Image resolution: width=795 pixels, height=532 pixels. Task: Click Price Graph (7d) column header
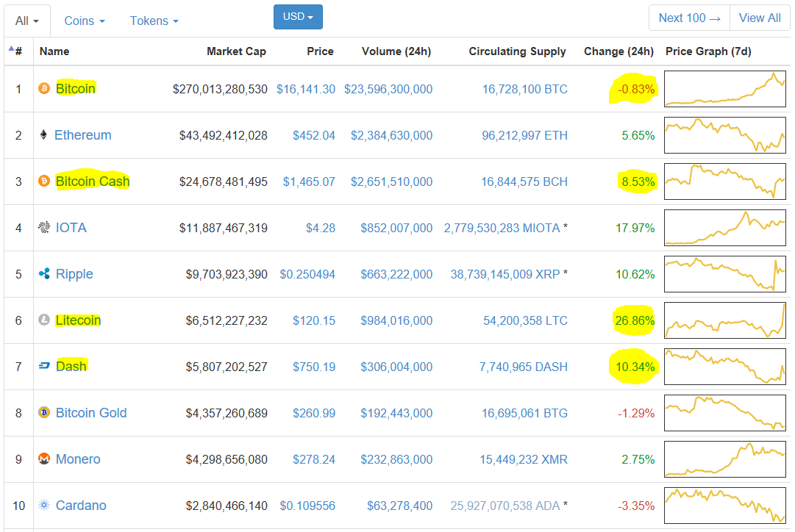tap(708, 51)
